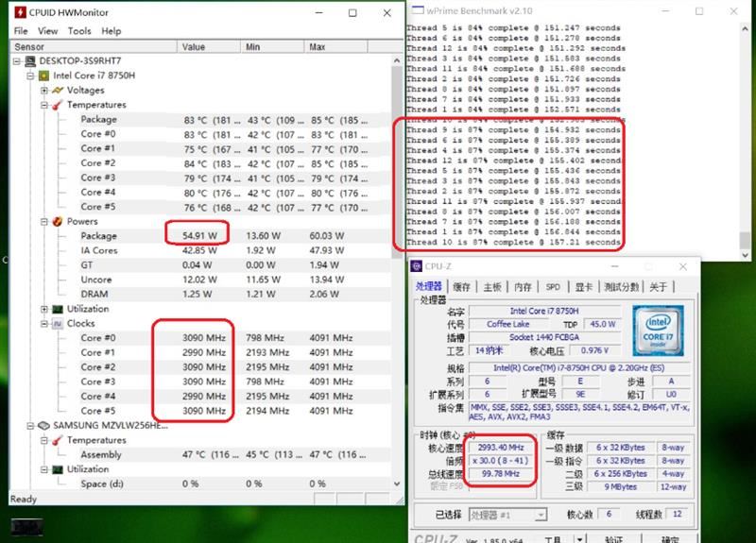Collapse the Powers node

[44, 221]
